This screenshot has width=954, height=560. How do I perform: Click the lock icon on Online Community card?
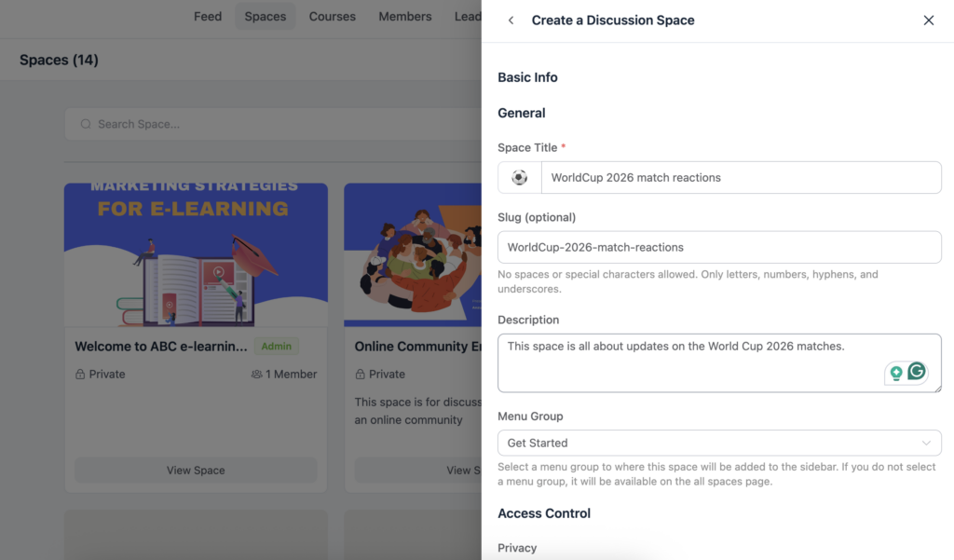pyautogui.click(x=361, y=374)
